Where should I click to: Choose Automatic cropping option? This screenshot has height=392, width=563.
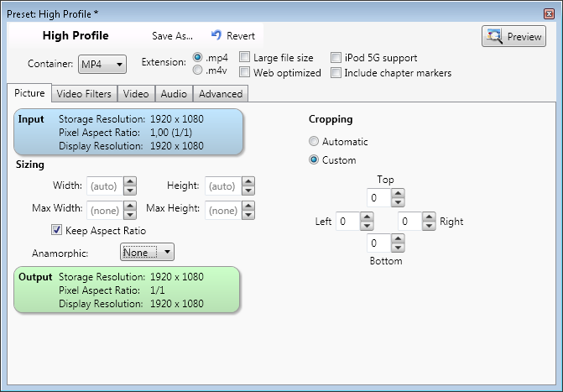coord(314,141)
